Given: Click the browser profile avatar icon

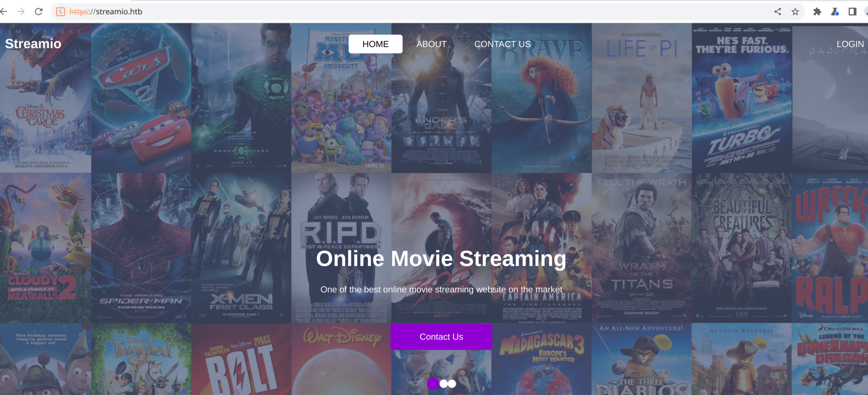Looking at the screenshot, I should pos(866,11).
